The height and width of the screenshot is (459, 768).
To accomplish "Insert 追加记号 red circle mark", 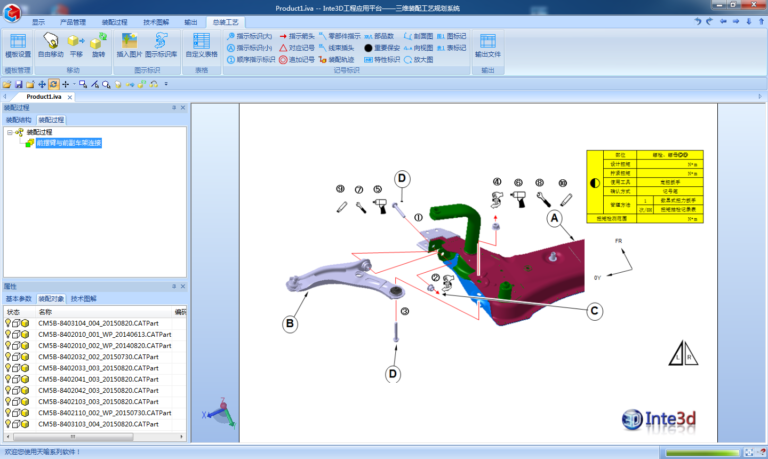I will coord(297,60).
